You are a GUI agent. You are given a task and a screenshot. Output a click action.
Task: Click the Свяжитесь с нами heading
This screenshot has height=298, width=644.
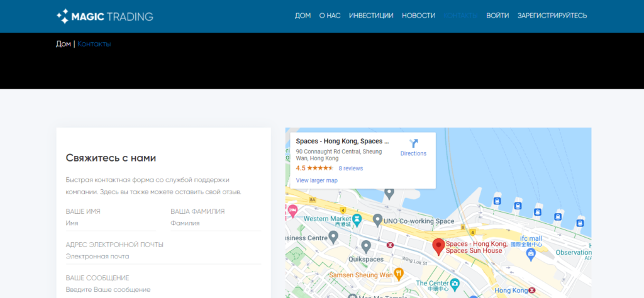click(x=111, y=158)
